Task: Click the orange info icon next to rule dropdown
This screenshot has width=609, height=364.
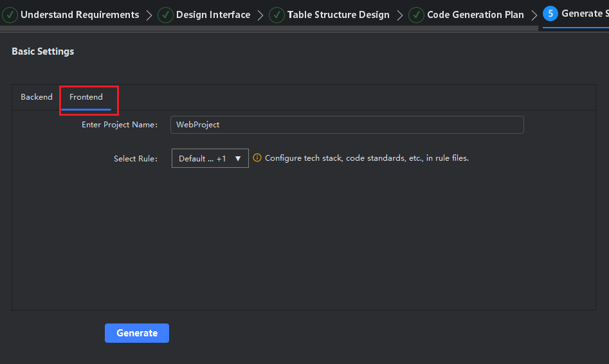Action: tap(257, 158)
